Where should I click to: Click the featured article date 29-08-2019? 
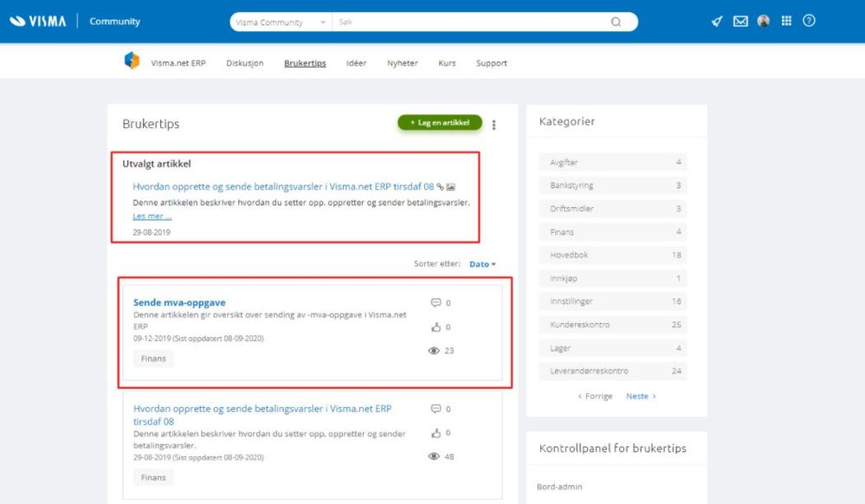click(152, 232)
